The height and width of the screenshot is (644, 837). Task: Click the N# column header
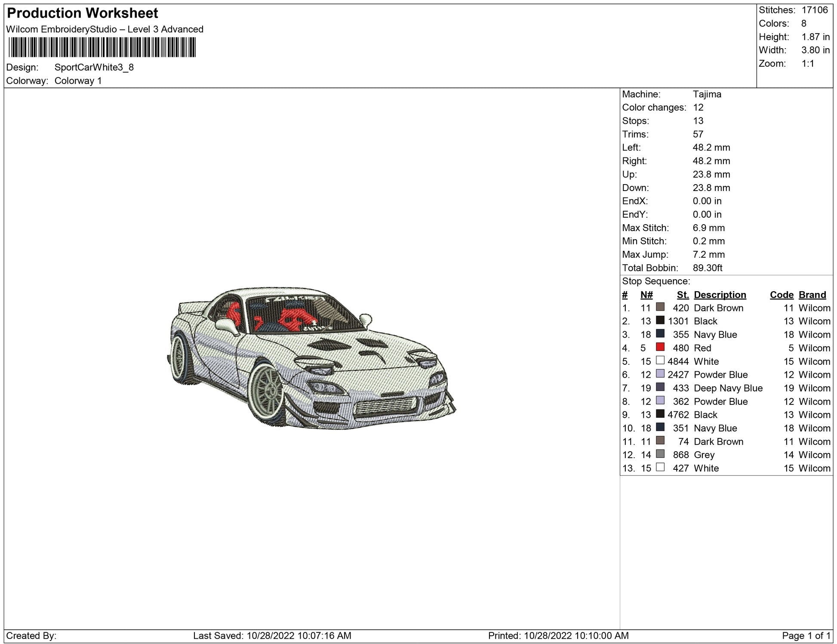(646, 295)
